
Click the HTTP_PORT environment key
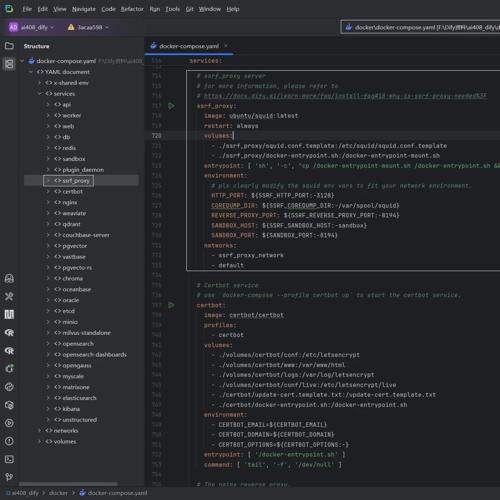(228, 196)
